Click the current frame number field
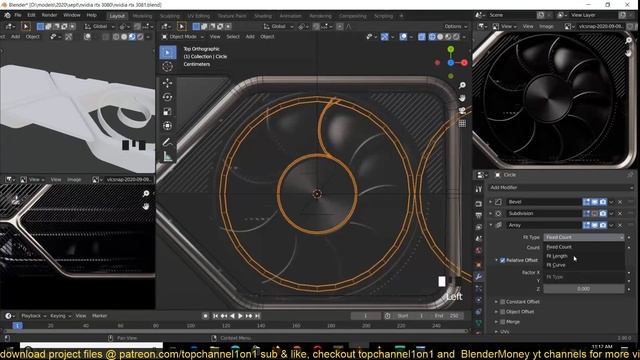Screen dimensions: 640x360 [366, 316]
